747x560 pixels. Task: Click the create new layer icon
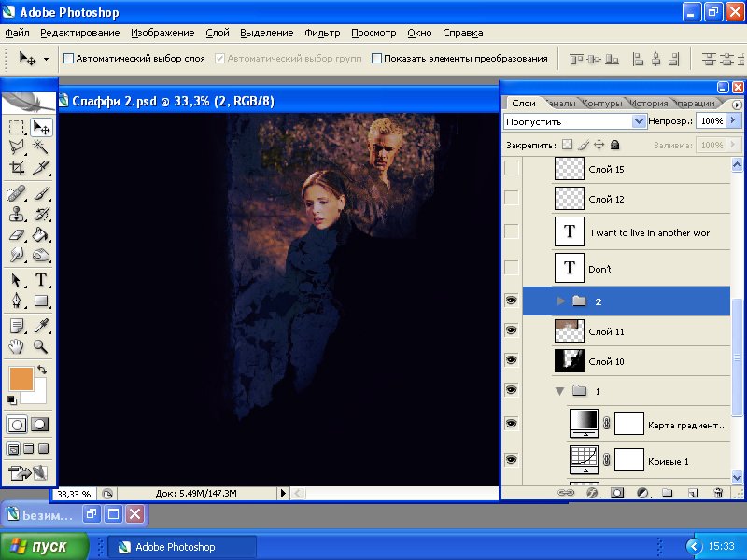pyautogui.click(x=693, y=492)
